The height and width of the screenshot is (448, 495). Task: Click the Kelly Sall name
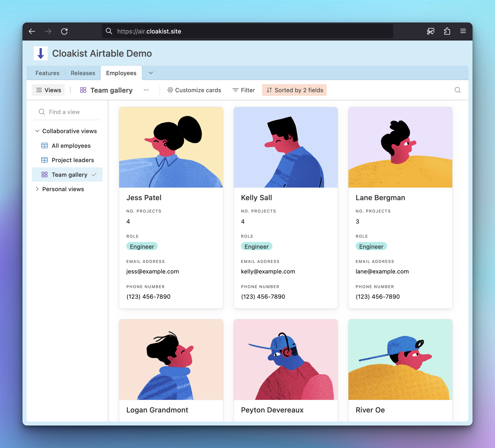coord(256,198)
